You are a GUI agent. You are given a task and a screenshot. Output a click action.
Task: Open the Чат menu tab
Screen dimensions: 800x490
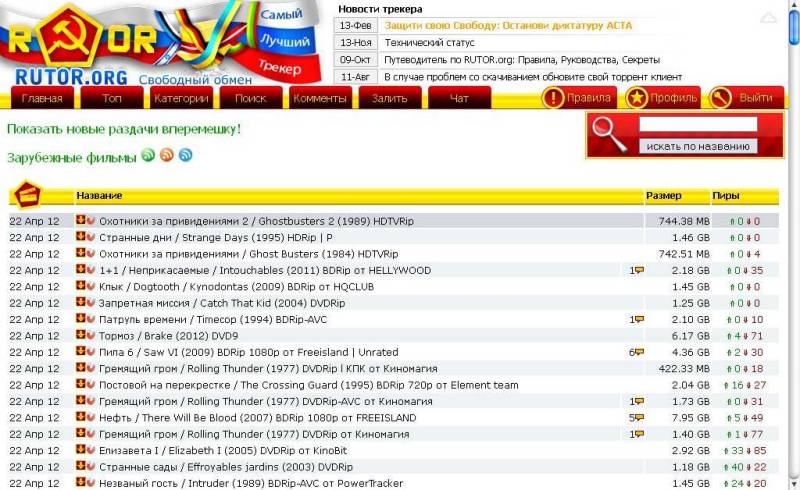click(x=459, y=98)
